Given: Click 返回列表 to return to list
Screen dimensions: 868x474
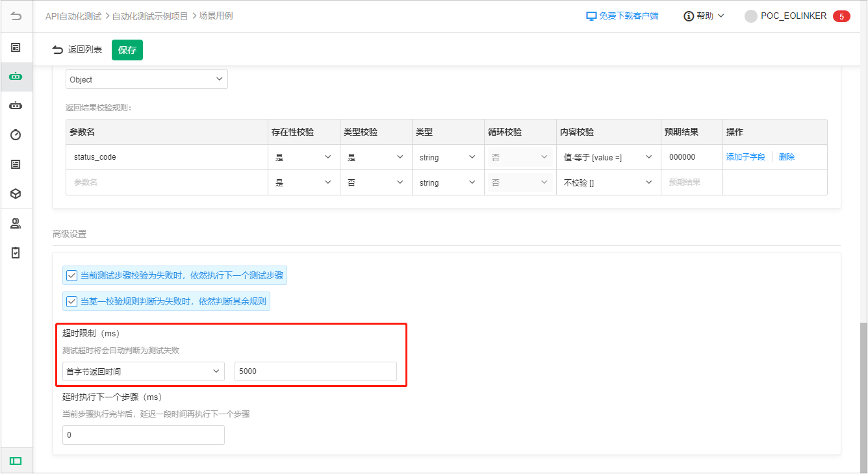Looking at the screenshot, I should [x=85, y=49].
